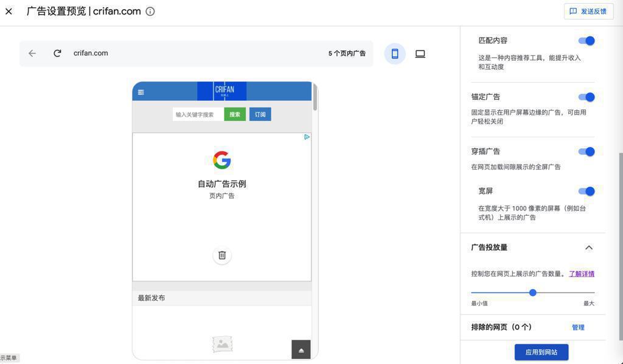Screen dimensions: 623x364
Task: Click the 订阅 button in preview
Action: (x=260, y=114)
